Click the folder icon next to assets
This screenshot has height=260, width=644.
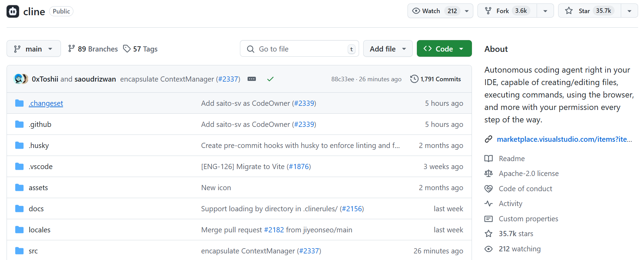pyautogui.click(x=19, y=188)
